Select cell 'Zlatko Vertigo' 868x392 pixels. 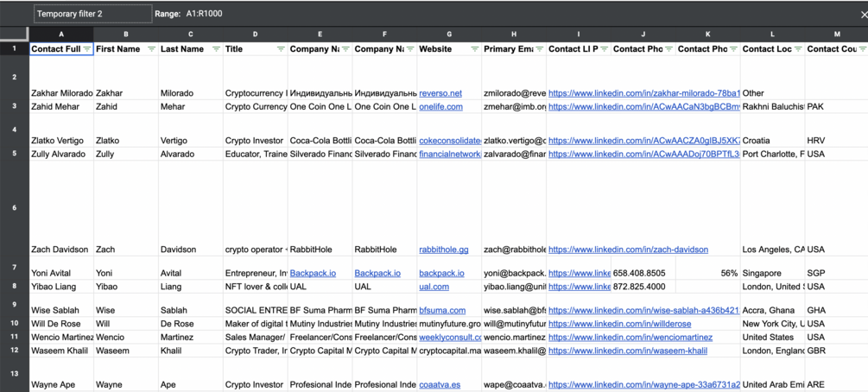[x=61, y=130]
